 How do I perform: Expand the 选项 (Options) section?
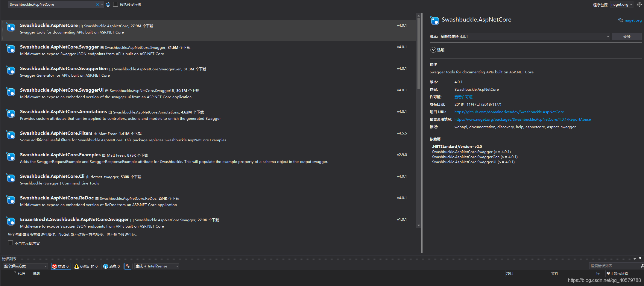[x=433, y=50]
